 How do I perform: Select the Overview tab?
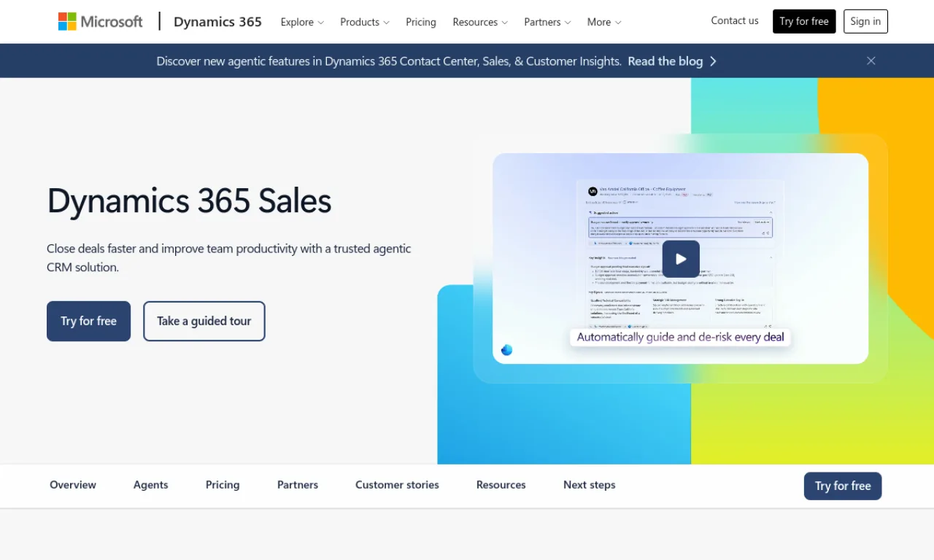73,485
